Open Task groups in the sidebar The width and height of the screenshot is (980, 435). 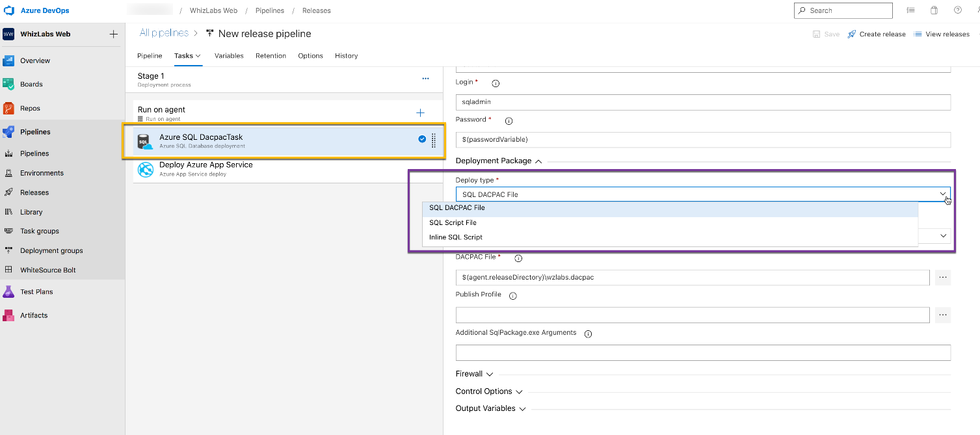[x=40, y=231]
